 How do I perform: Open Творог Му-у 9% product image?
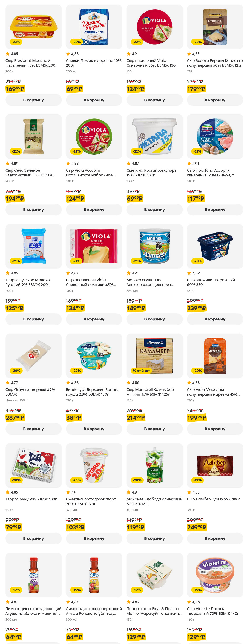33,465
